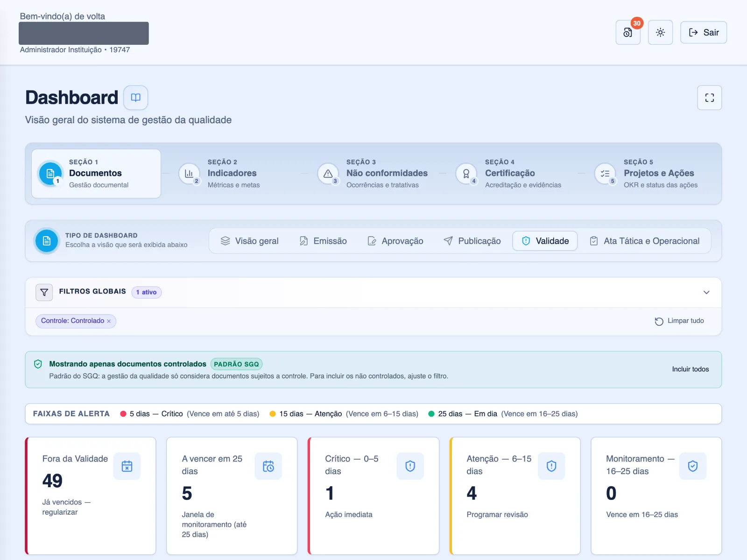This screenshot has height=560, width=747.
Task: Click the Indicadores chart icon
Action: [189, 174]
